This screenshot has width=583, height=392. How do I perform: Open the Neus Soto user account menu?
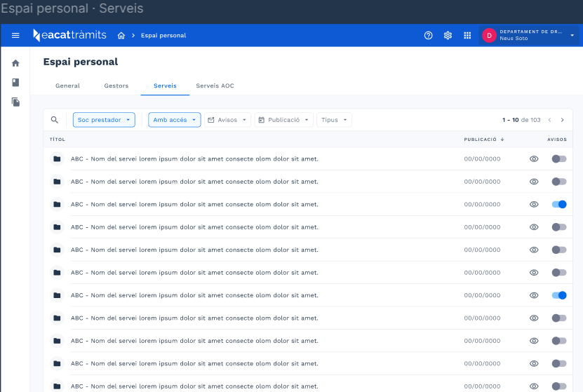530,35
